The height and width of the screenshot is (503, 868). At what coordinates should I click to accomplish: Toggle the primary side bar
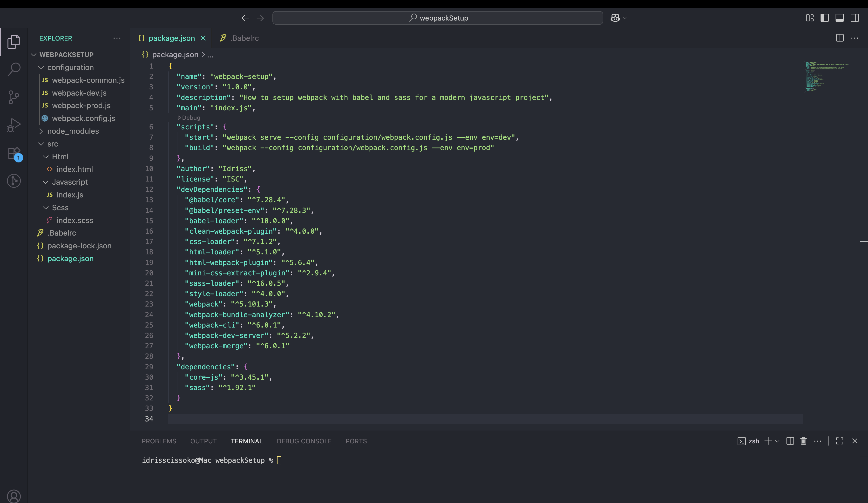825,18
